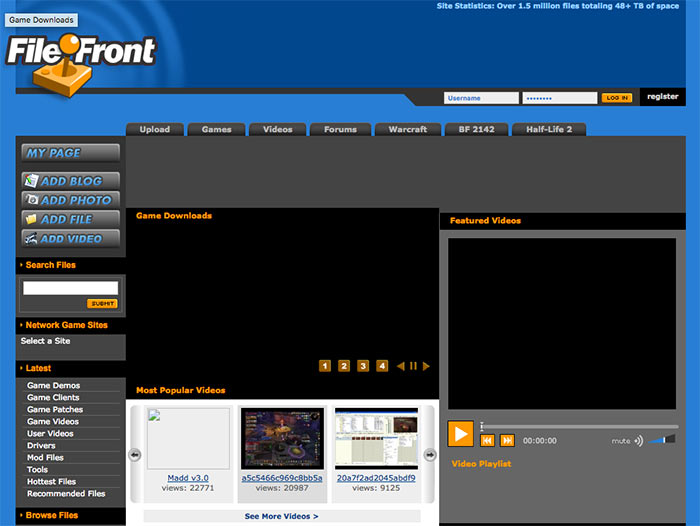Click the Game Downloads tooltip label
Viewport: 700px width, 526px height.
[41, 20]
